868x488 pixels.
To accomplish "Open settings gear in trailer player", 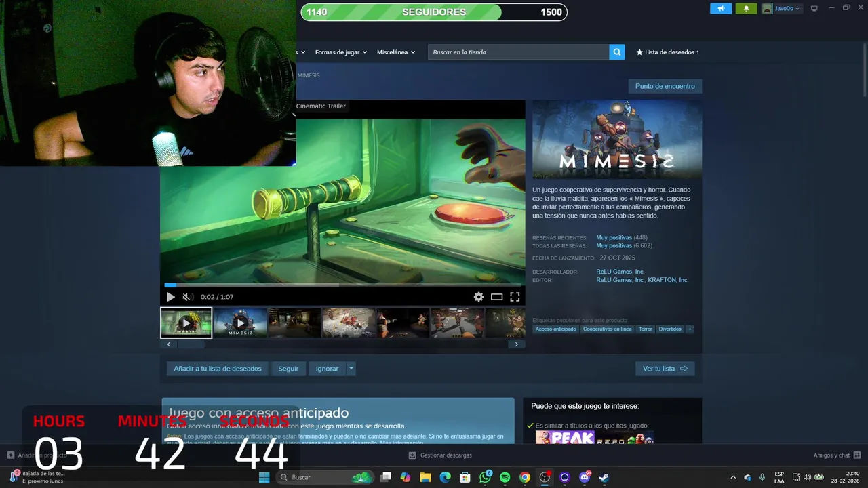I will pyautogui.click(x=479, y=297).
